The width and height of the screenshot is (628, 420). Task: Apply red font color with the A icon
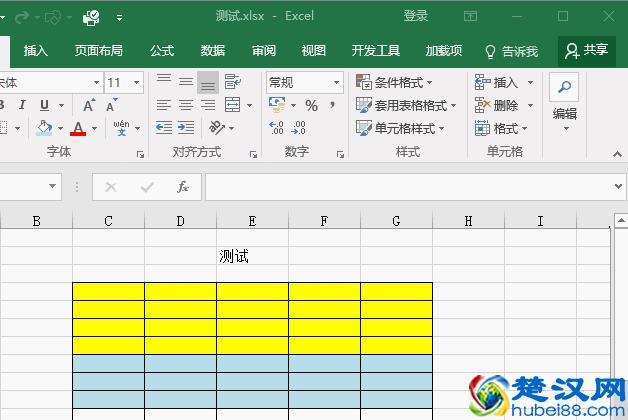(78, 128)
